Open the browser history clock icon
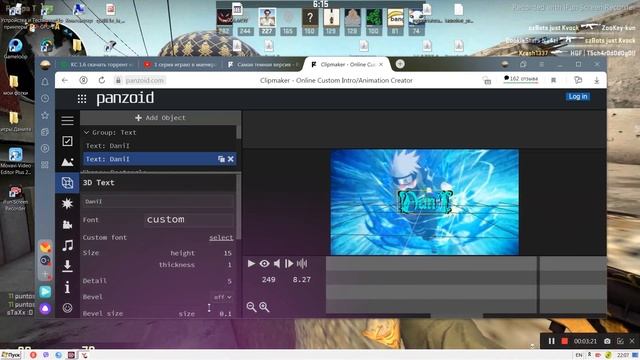Viewport: 640px width, 360px height. coord(45,98)
